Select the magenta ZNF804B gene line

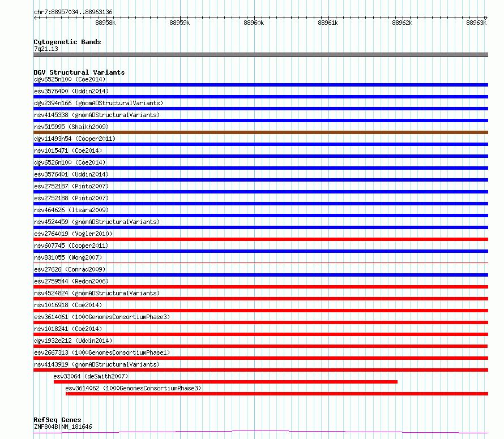pyautogui.click(x=260, y=432)
